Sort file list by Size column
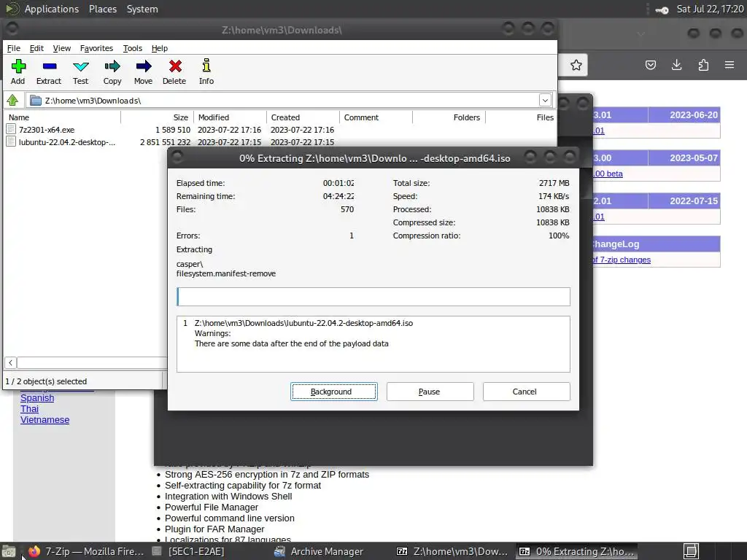The width and height of the screenshot is (747, 560). pyautogui.click(x=158, y=117)
